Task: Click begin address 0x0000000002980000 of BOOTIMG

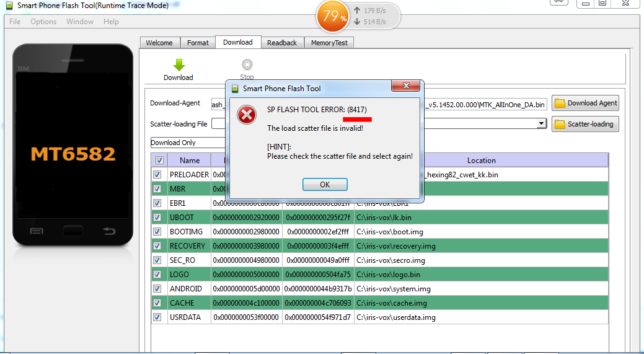Action: click(x=247, y=232)
